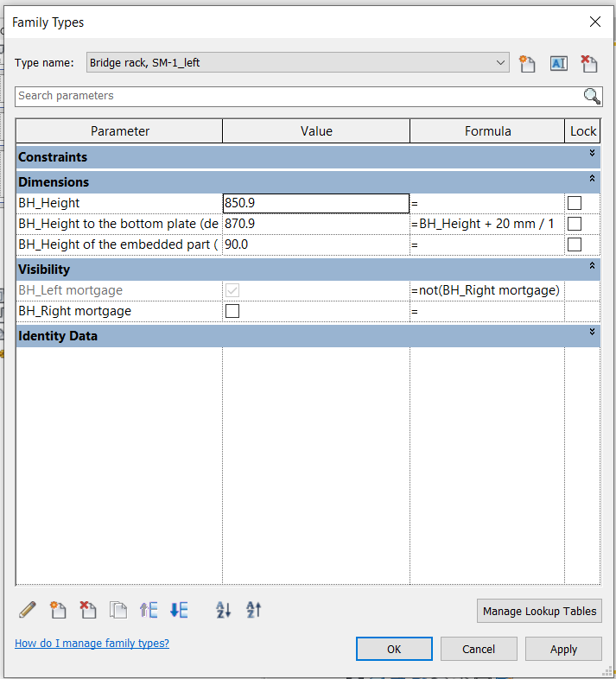
Task: Click the Delete Type icon
Action: 589,63
